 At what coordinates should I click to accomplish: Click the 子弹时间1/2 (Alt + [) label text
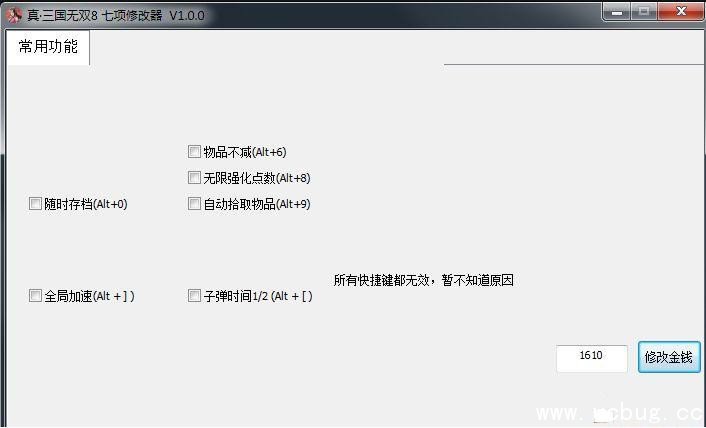258,296
